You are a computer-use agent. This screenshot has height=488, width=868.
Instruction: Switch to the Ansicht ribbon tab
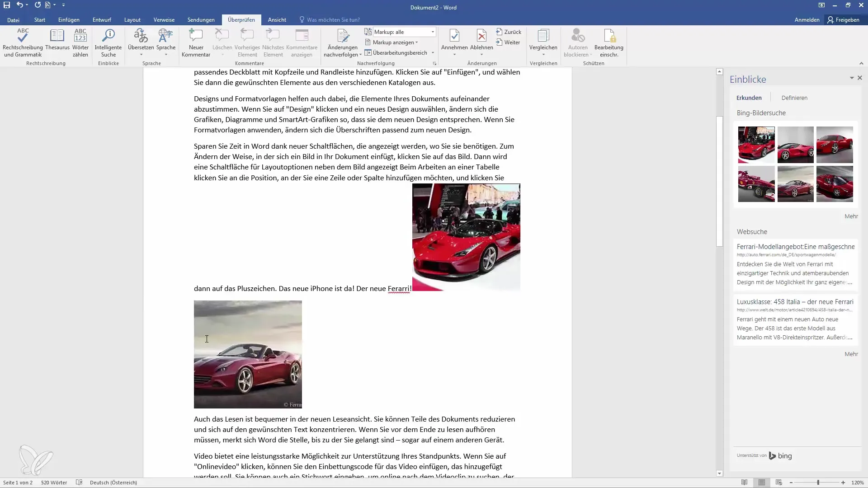tap(277, 20)
